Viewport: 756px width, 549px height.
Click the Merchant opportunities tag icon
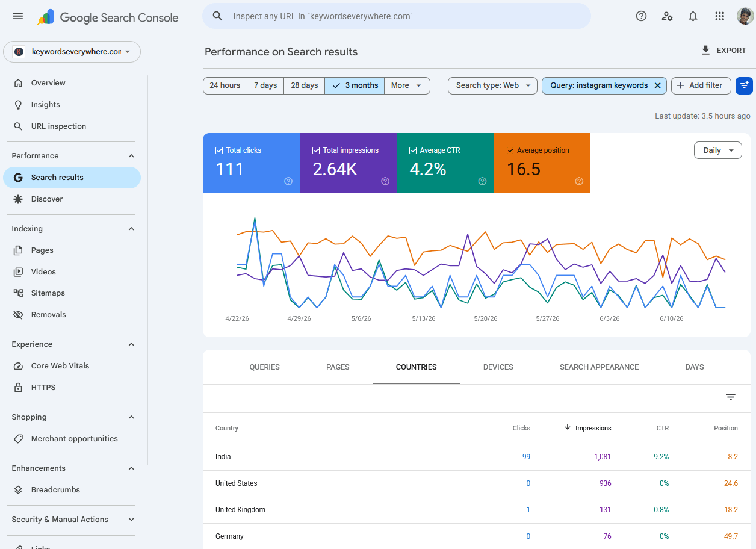18,439
